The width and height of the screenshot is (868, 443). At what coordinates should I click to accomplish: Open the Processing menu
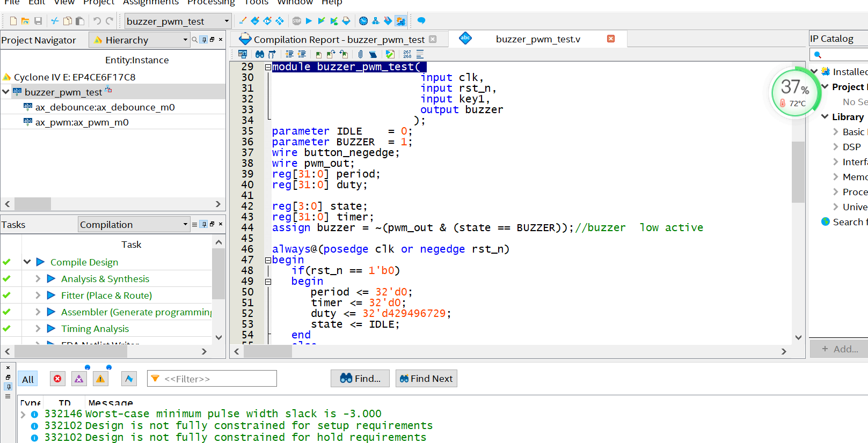pos(211,3)
